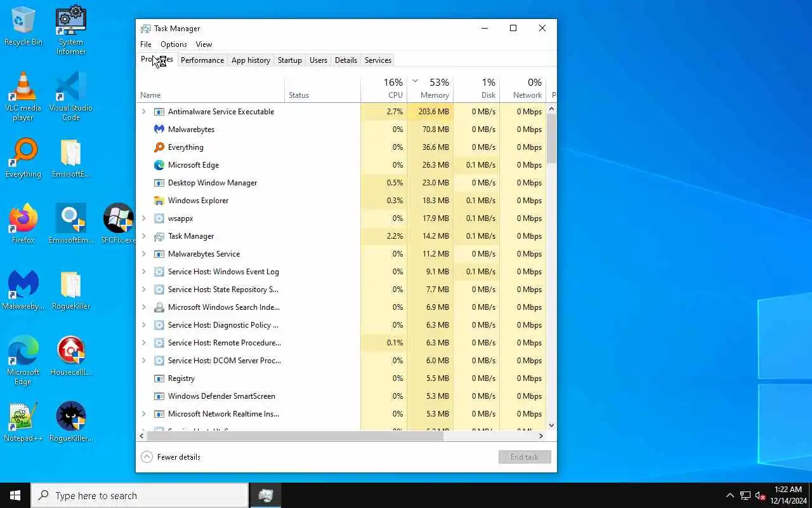Select the Recycle Bin desktop icon

tap(23, 27)
